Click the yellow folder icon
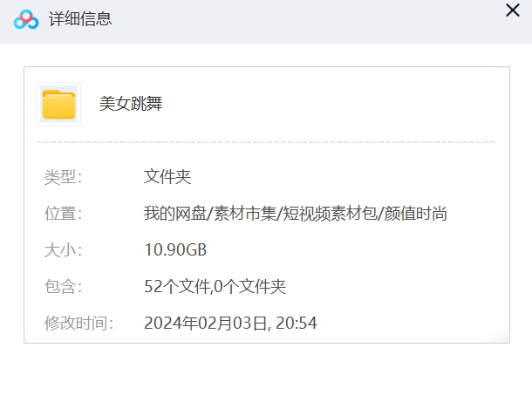The image size is (532, 409). 58,104
